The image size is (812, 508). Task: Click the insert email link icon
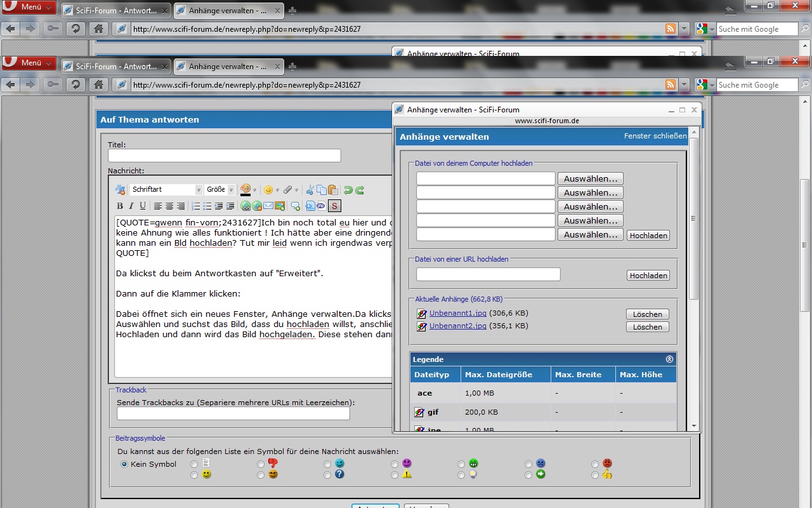tap(268, 206)
